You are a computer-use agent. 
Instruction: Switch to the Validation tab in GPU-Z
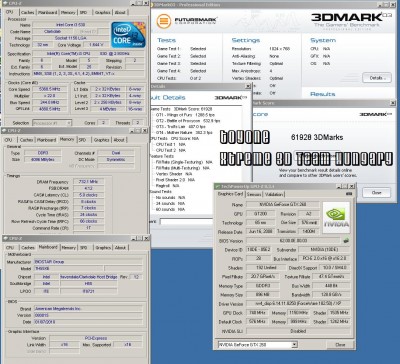coord(274,194)
